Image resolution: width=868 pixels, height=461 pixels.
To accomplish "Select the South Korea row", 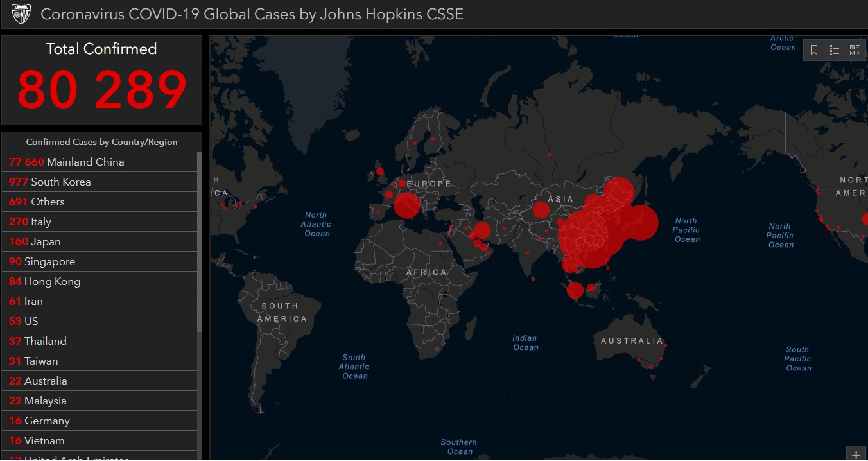I will pos(100,182).
